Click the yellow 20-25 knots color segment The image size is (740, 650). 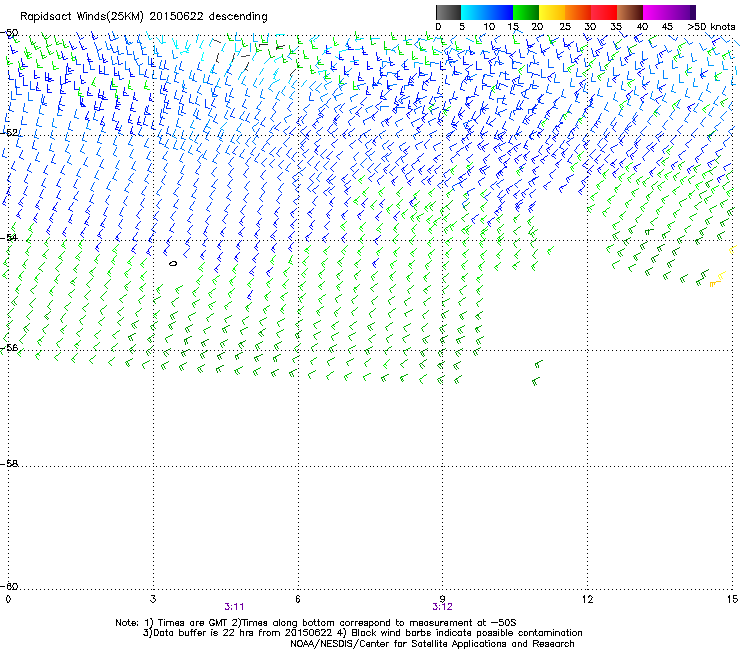[x=552, y=12]
